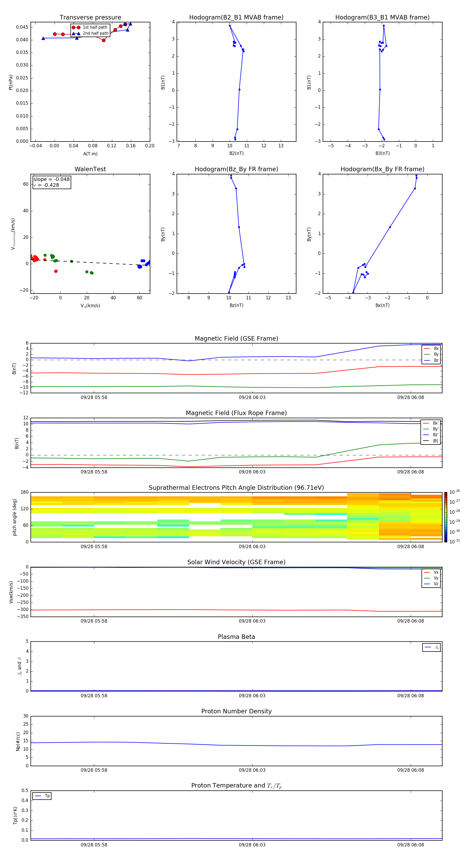The image size is (473, 868).
Task: Click the 10^-31 colorbar tick label
Action: 455,542
